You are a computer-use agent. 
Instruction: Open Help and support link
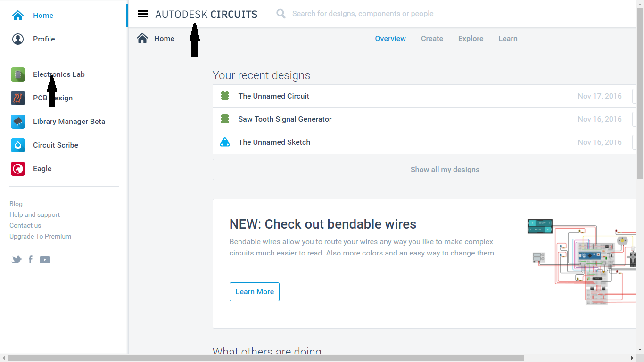[x=34, y=214]
